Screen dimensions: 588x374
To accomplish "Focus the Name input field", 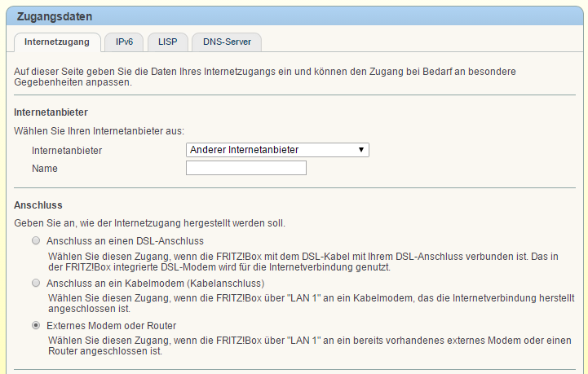I will [x=246, y=169].
